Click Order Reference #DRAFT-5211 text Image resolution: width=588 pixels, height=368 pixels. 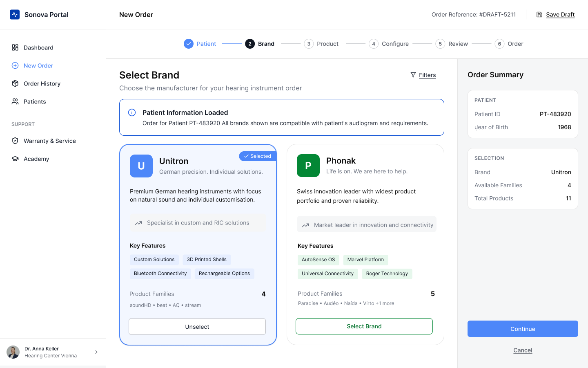(x=474, y=15)
